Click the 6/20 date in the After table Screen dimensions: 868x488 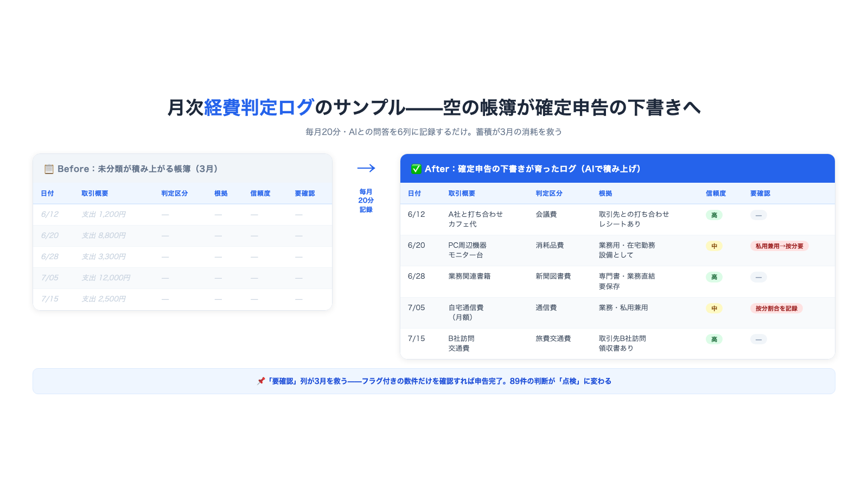417,246
